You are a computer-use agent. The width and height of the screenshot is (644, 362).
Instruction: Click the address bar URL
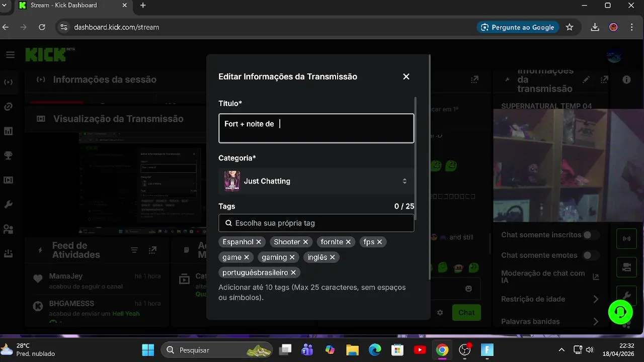pyautogui.click(x=116, y=27)
